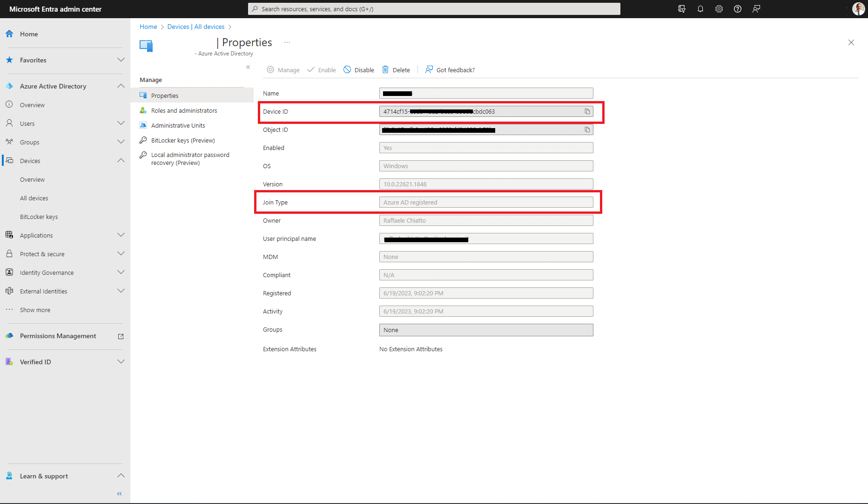Image resolution: width=868 pixels, height=504 pixels.
Task: Open All devices in sidebar
Action: pyautogui.click(x=34, y=198)
